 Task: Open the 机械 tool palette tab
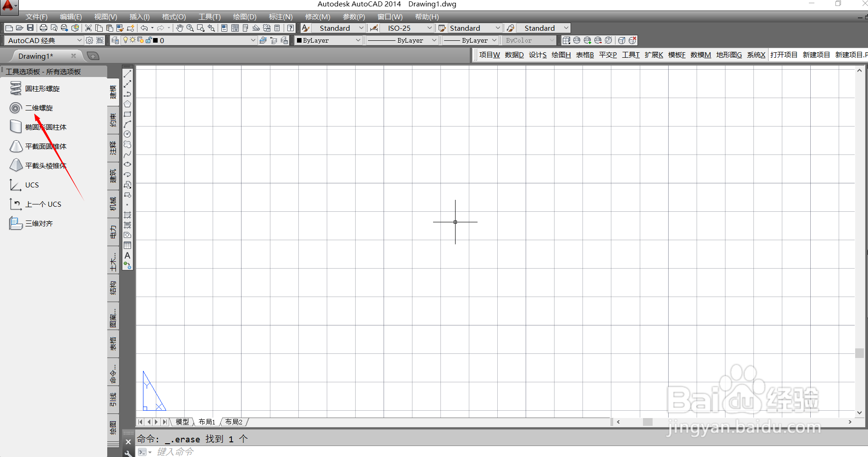tap(113, 204)
